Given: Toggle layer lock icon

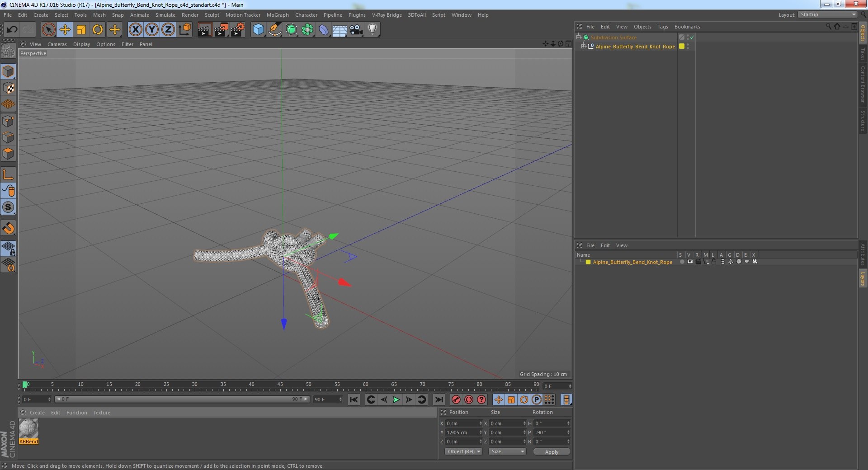Looking at the screenshot, I should 714,262.
